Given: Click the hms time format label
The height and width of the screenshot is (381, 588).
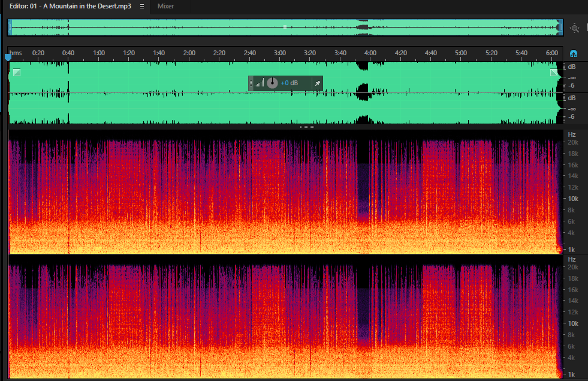Looking at the screenshot, I should tap(16, 53).
